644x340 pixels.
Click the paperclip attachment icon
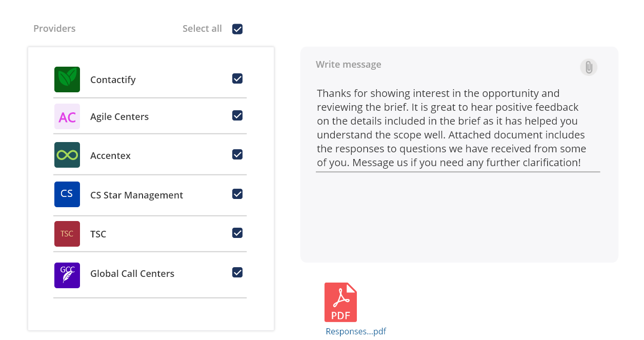588,67
